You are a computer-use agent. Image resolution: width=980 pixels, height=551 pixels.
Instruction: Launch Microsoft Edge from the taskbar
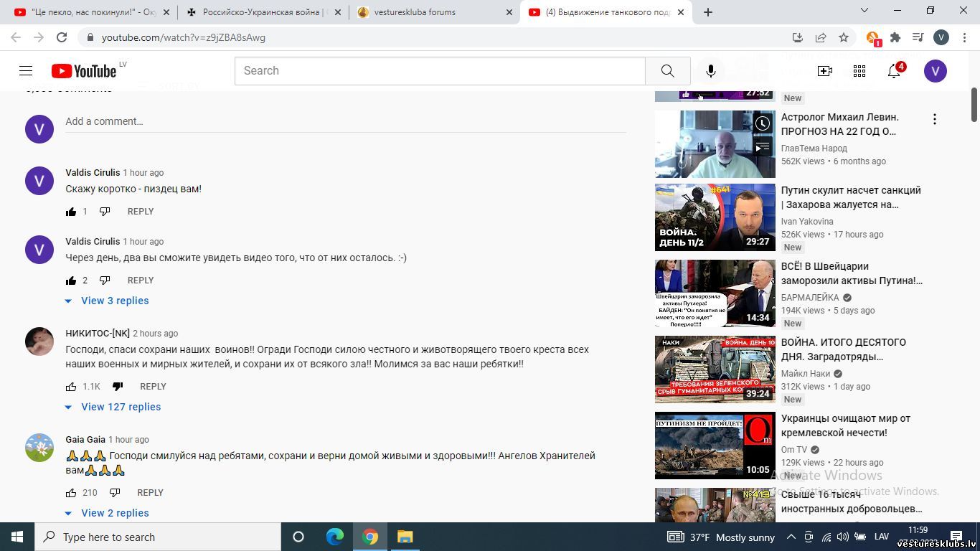click(x=335, y=537)
